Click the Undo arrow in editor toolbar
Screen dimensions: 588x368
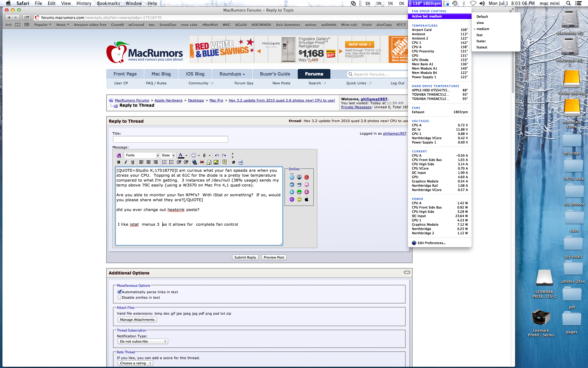click(x=217, y=155)
